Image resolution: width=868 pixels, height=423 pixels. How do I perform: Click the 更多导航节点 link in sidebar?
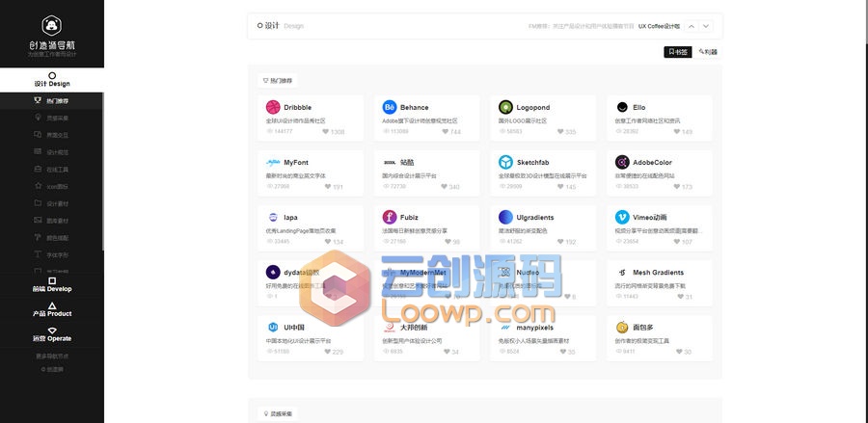pos(52,357)
